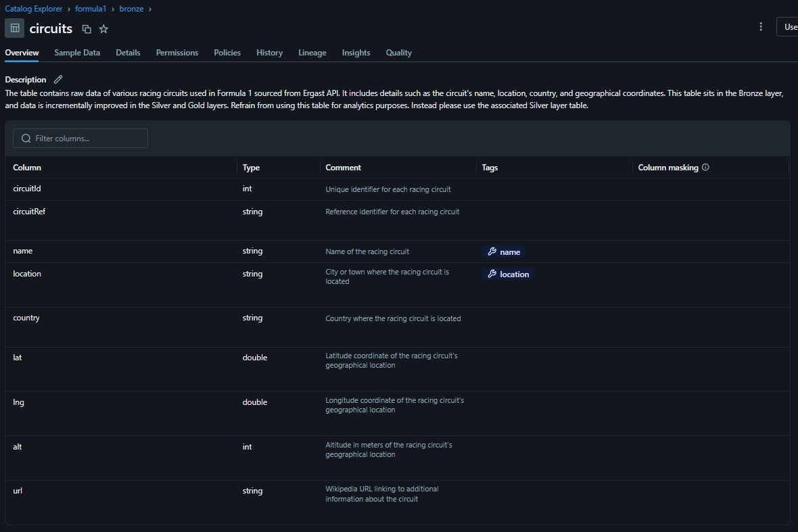798x532 pixels.
Task: Switch to the Sample Data tab
Action: tap(77, 52)
